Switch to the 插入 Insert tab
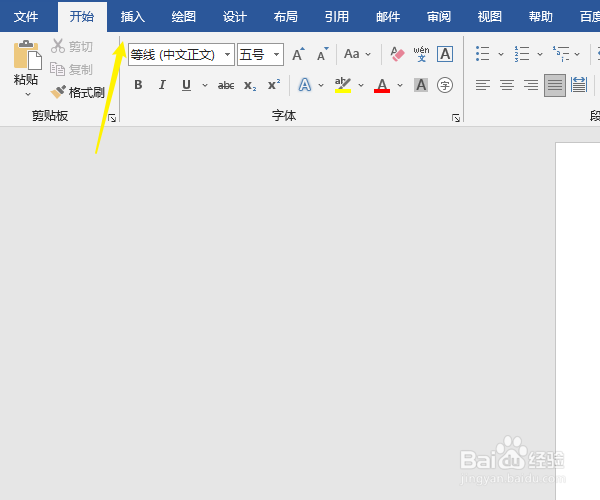The width and height of the screenshot is (600, 500). 133,16
